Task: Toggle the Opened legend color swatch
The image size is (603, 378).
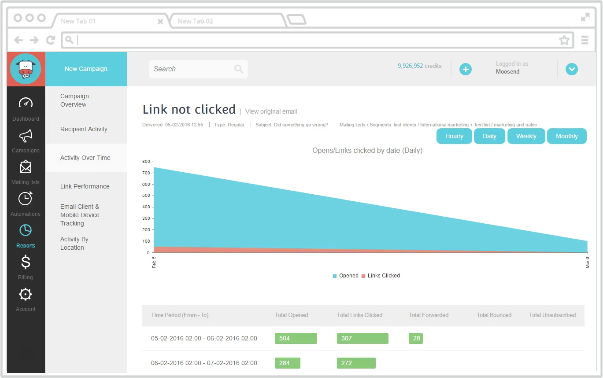Action: pyautogui.click(x=335, y=276)
